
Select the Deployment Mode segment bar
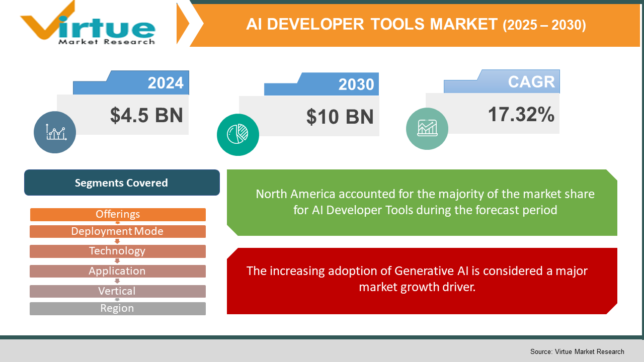tap(118, 231)
